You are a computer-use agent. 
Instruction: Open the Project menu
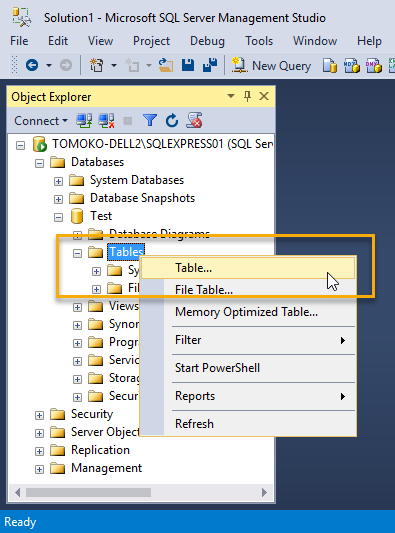(151, 41)
